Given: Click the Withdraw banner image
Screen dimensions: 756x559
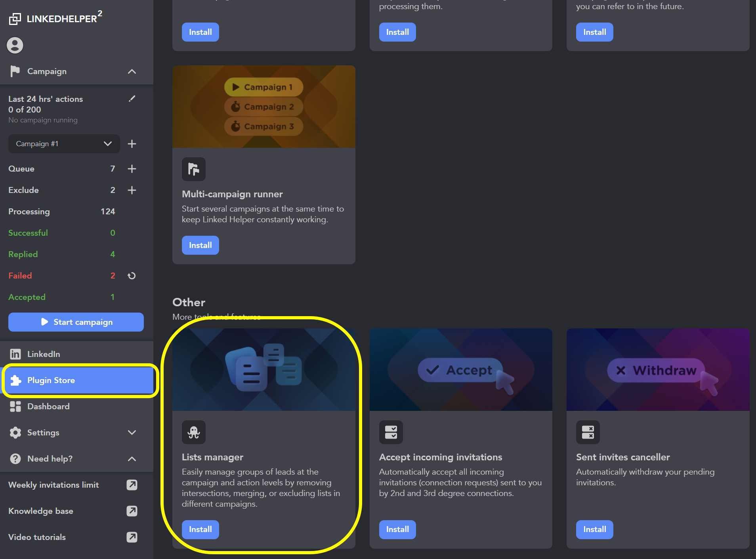Looking at the screenshot, I should point(658,370).
